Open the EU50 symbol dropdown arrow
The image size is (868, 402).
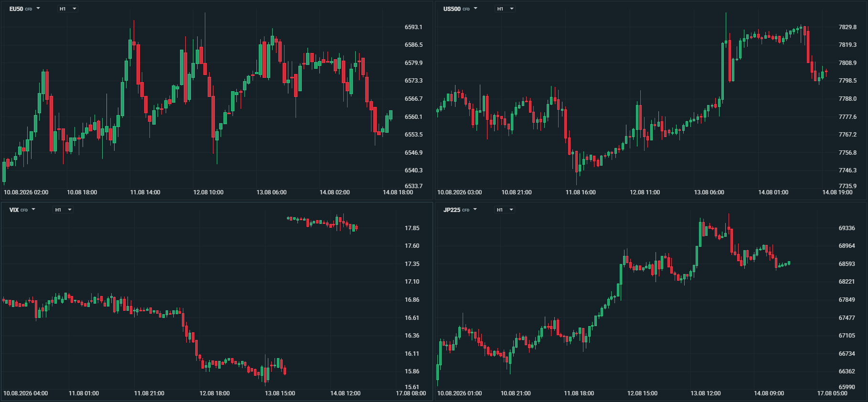click(38, 9)
